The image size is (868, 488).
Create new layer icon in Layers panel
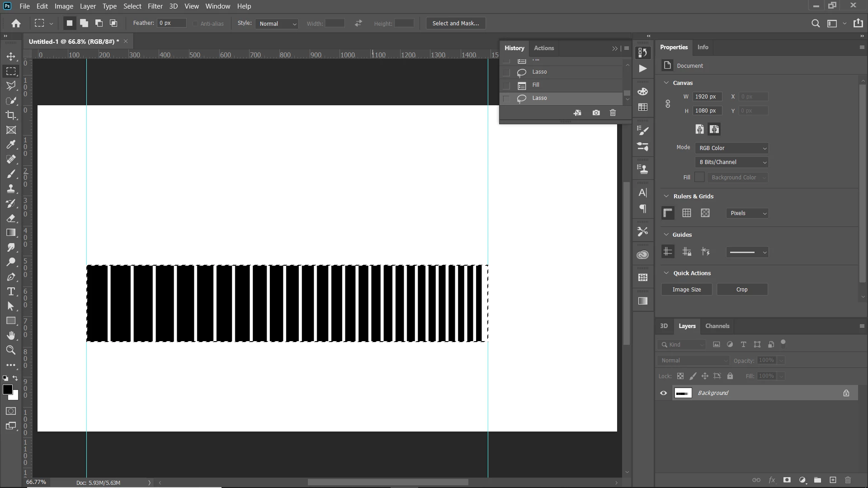(x=833, y=480)
